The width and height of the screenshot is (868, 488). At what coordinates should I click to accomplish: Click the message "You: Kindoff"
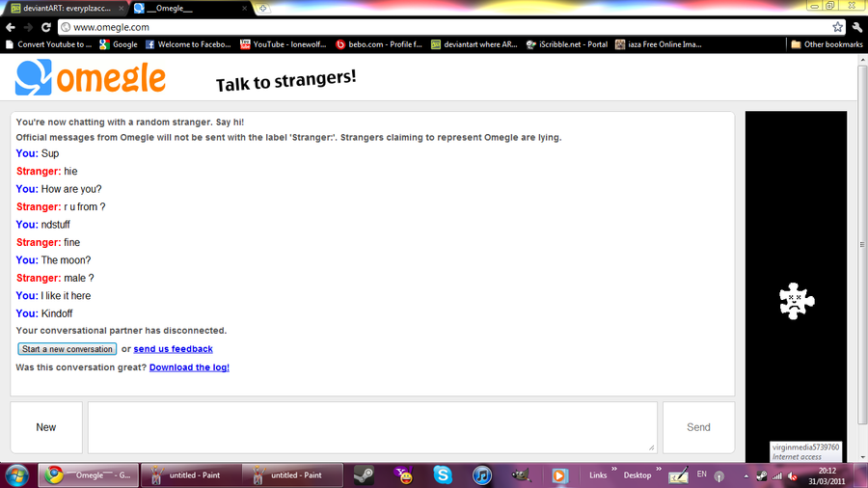(x=44, y=313)
